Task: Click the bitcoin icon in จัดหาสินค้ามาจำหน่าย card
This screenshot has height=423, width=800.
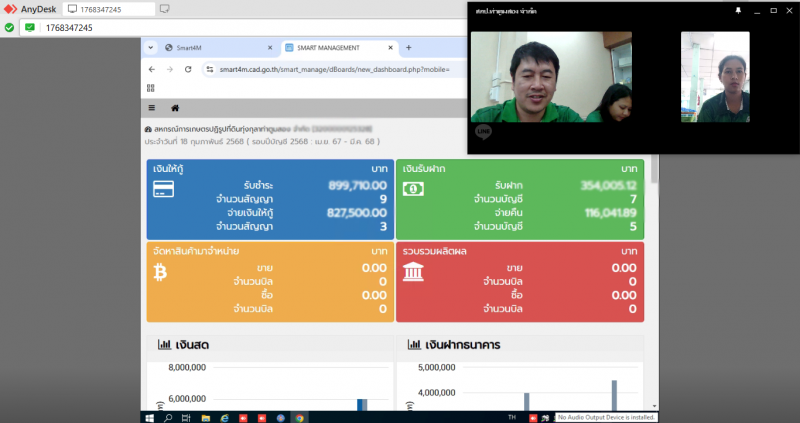Action: point(160,272)
